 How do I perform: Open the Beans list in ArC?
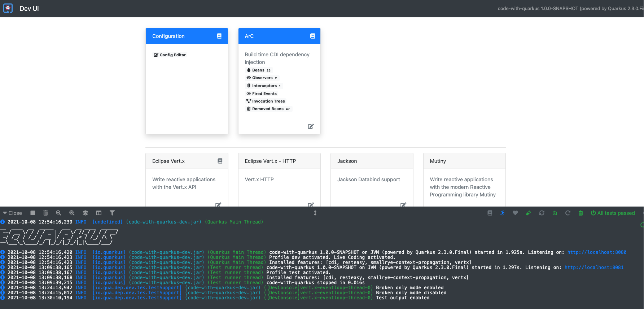coord(259,70)
